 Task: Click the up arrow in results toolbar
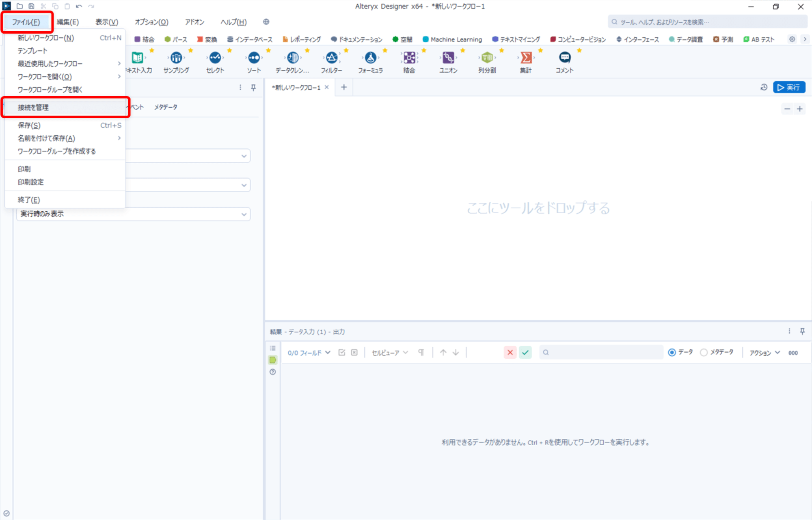point(443,353)
